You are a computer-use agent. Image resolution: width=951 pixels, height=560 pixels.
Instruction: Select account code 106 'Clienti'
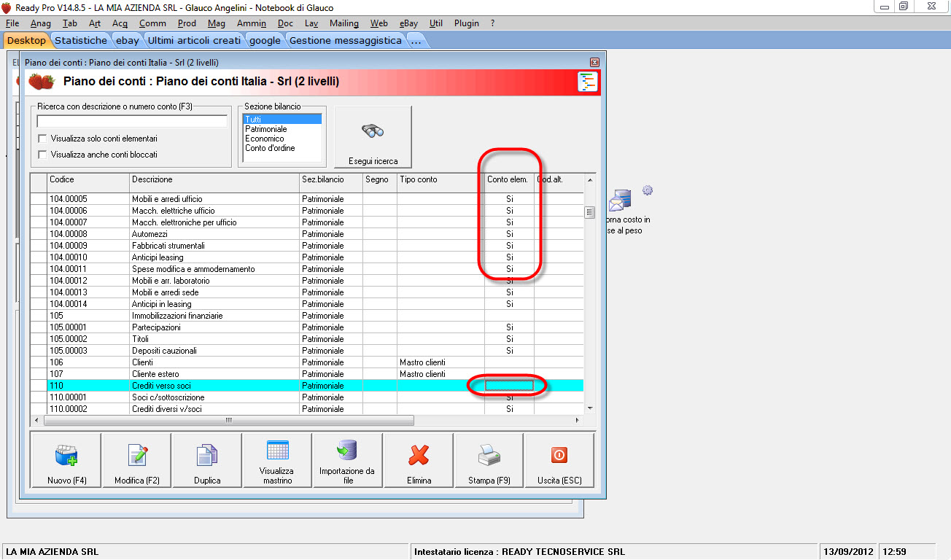tap(306, 362)
